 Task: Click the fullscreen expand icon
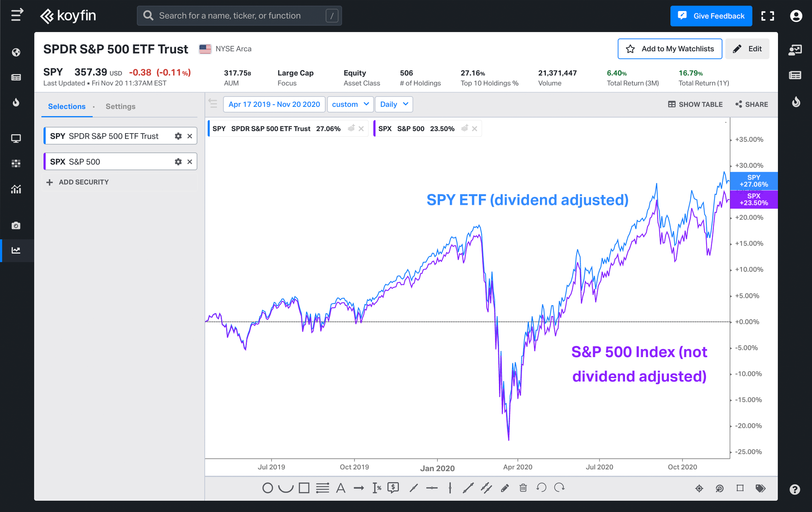click(768, 16)
